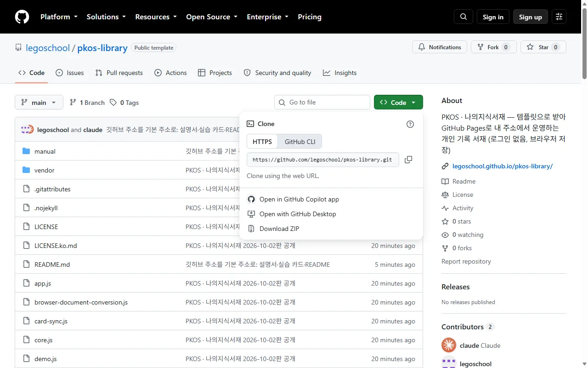The image size is (588, 368).
Task: Click the tag icon beside 0 Tags
Action: coord(113,103)
